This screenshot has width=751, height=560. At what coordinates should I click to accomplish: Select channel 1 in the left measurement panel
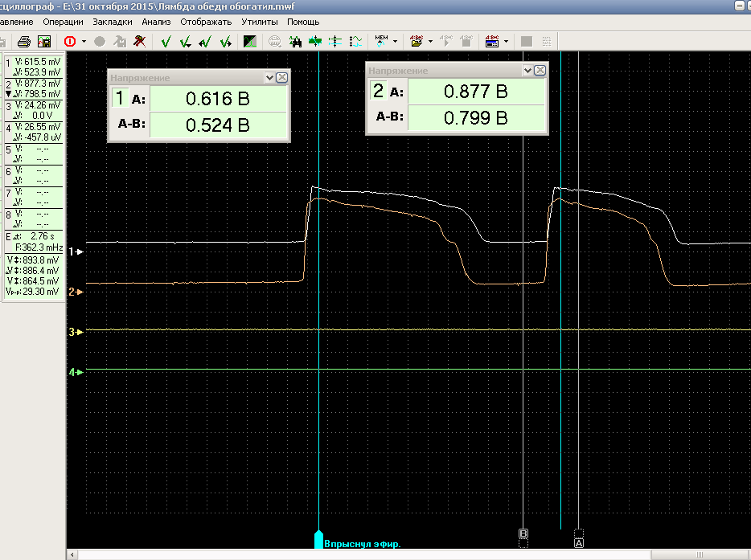point(8,63)
